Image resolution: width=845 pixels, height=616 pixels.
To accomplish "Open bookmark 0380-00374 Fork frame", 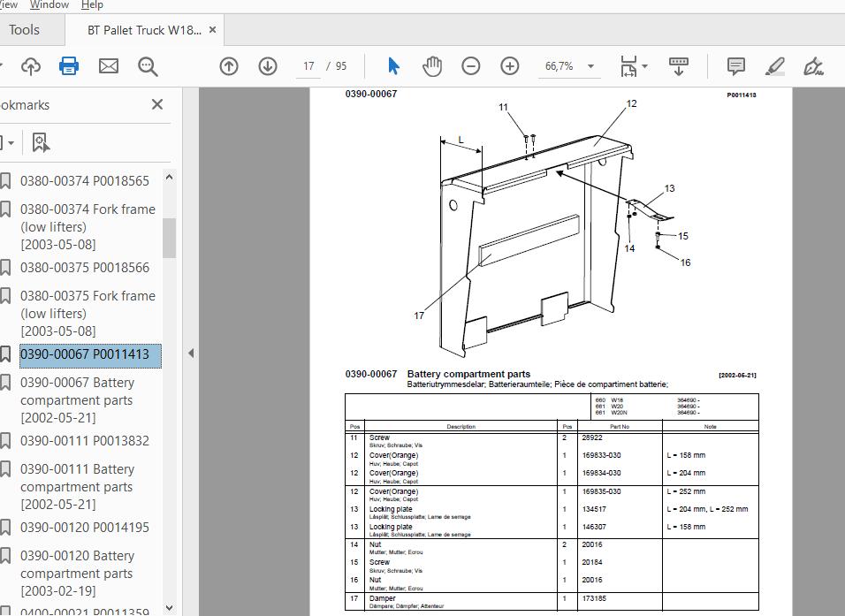I will (88, 226).
